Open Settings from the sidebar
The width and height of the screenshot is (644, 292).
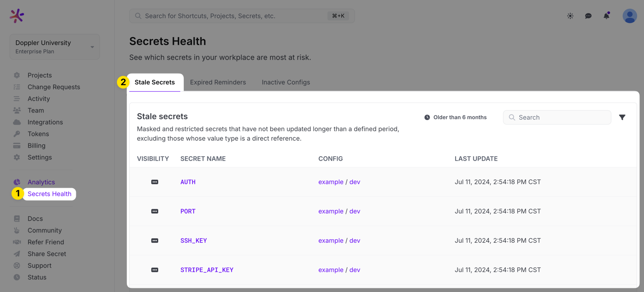[x=40, y=158]
